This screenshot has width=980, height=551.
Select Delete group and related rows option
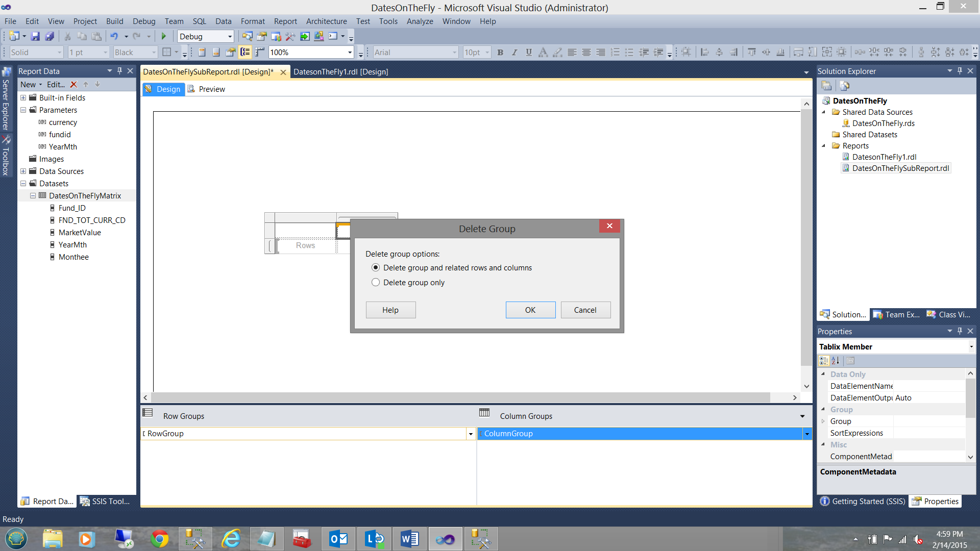pos(376,267)
